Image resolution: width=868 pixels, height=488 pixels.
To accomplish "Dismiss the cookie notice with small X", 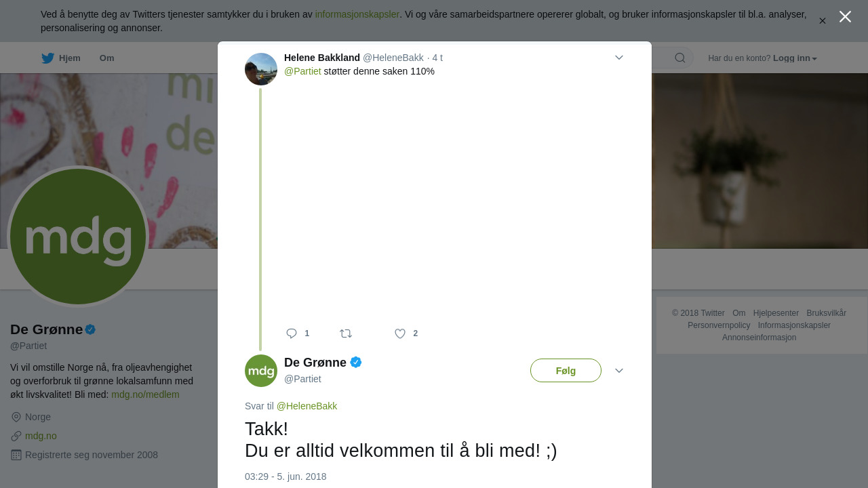I will point(823,21).
